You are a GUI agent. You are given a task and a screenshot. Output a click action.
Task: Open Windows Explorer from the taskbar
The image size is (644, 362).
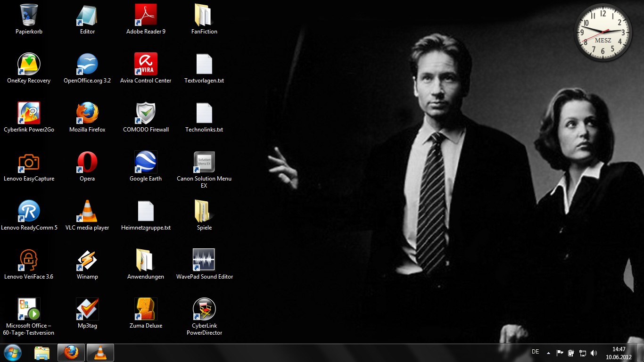[x=42, y=353]
